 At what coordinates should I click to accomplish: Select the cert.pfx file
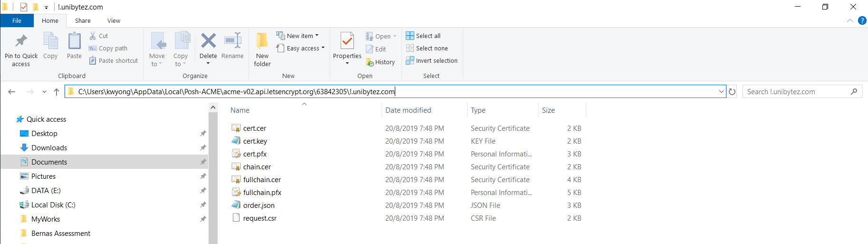pos(255,154)
